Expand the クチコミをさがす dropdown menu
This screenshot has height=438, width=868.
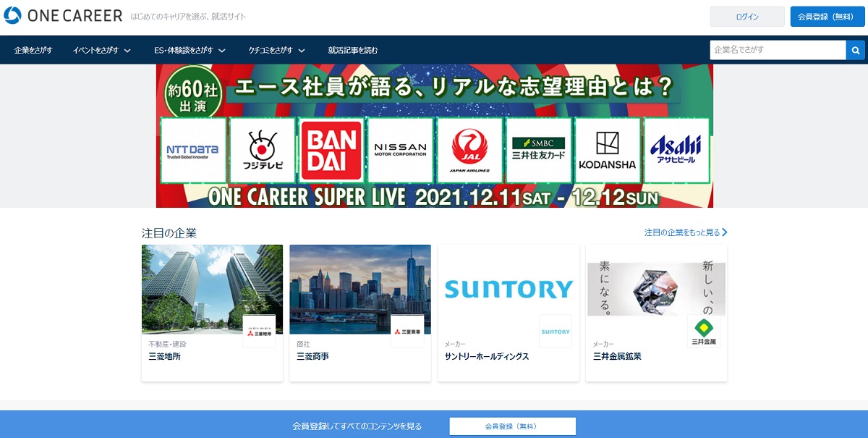click(277, 50)
